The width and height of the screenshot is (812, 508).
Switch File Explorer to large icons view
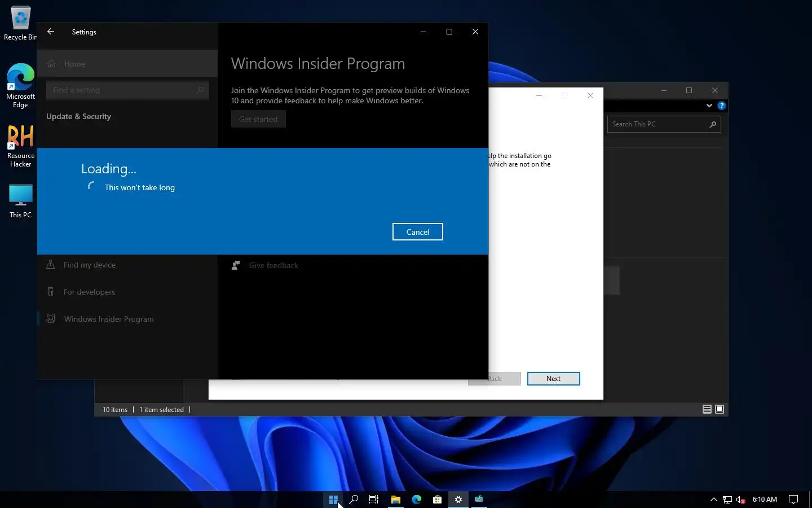pos(720,409)
